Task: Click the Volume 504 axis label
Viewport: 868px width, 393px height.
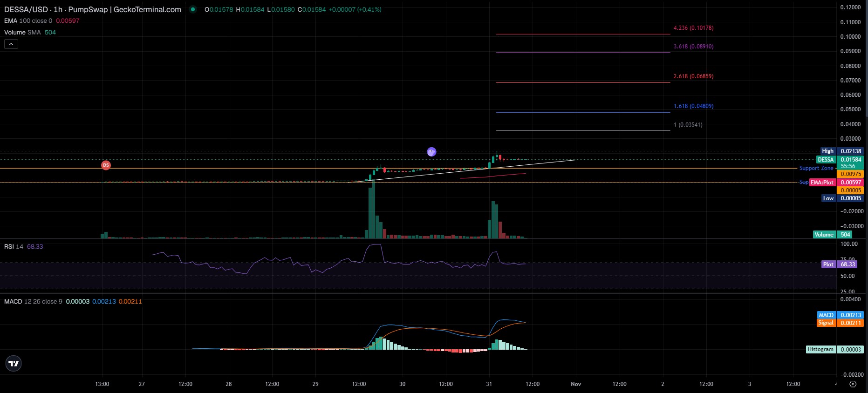Action: (x=833, y=235)
